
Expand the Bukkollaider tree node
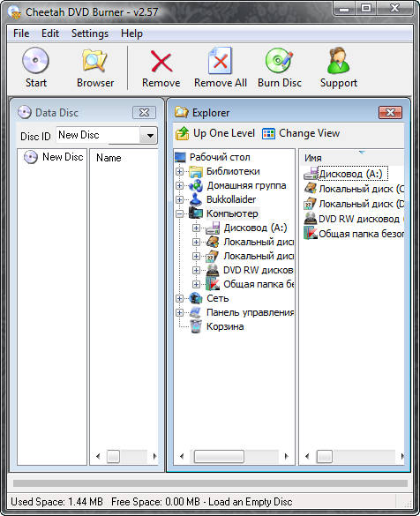click(x=179, y=199)
